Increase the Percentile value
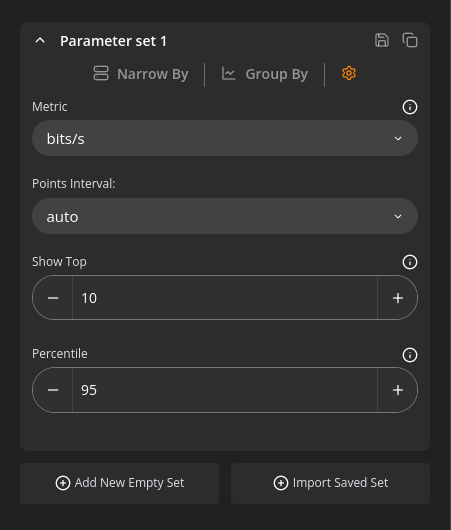This screenshot has width=451, height=530. [x=398, y=390]
